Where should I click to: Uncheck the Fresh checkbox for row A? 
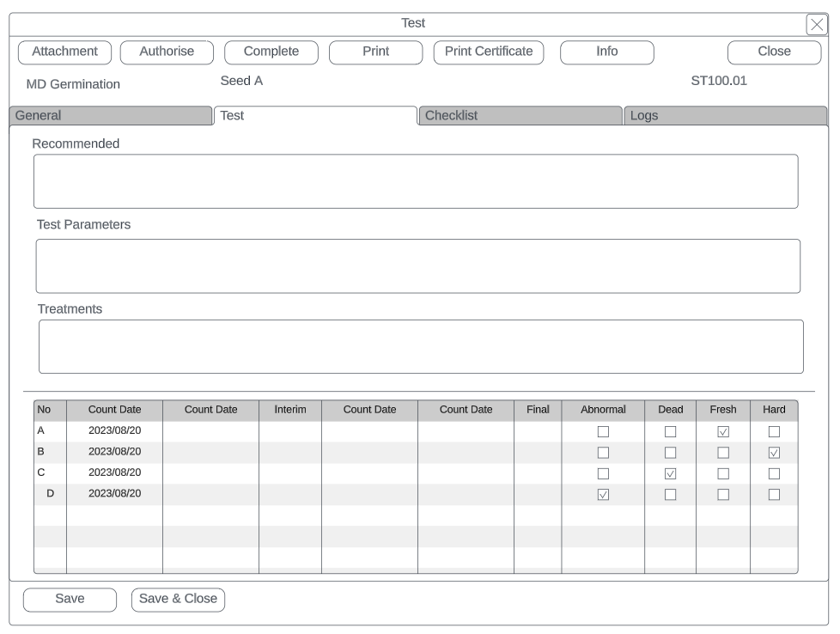[x=723, y=431]
